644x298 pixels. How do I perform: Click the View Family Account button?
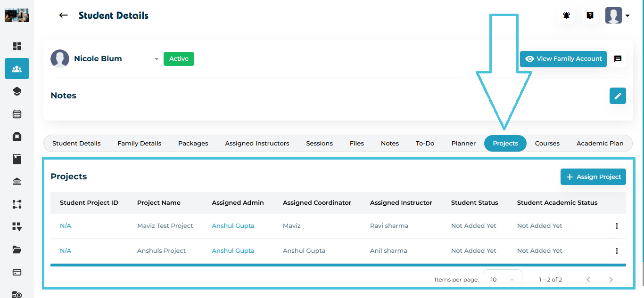coord(563,59)
